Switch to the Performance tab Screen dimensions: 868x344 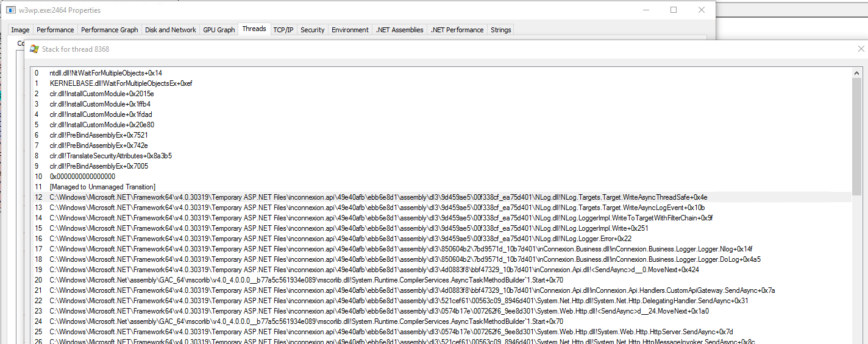(x=55, y=30)
